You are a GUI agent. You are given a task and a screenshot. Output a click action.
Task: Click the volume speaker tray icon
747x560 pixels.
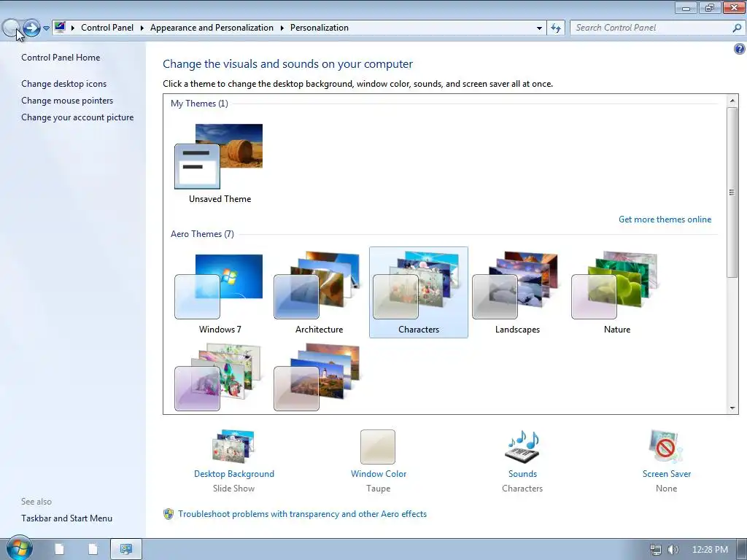[673, 550]
